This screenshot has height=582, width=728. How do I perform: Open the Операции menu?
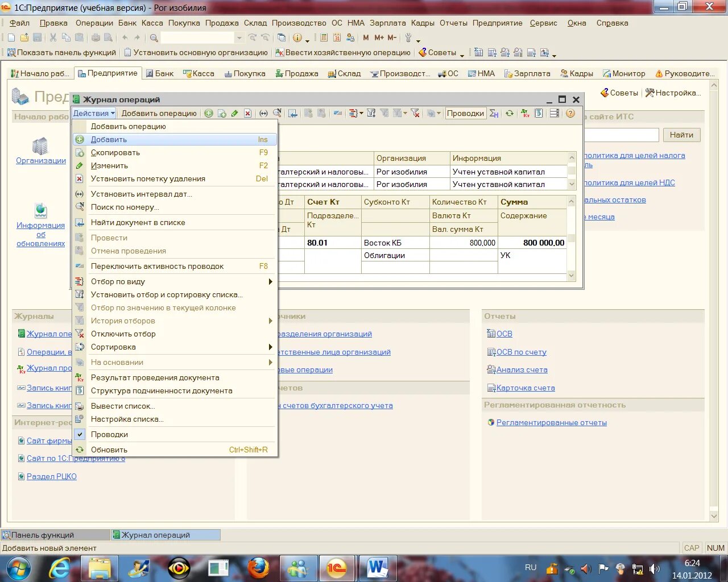[x=94, y=23]
